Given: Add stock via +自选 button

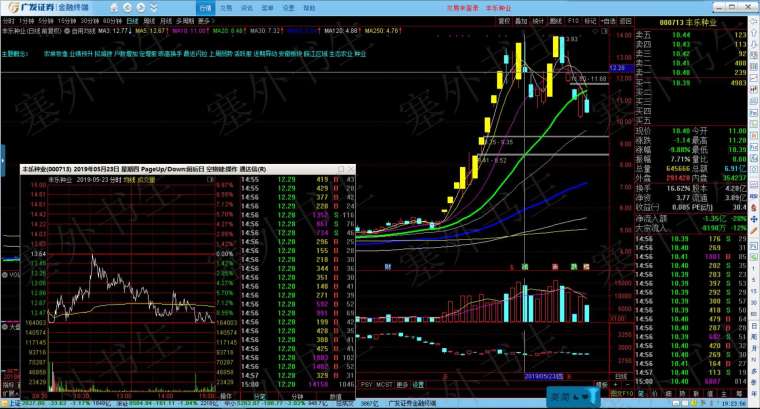Looking at the screenshot, I should [608, 21].
